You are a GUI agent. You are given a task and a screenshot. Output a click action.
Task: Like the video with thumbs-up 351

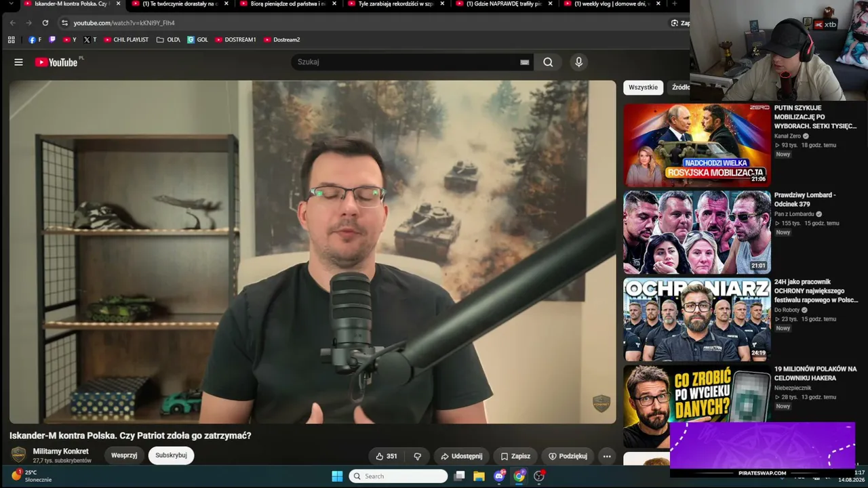[387, 456]
